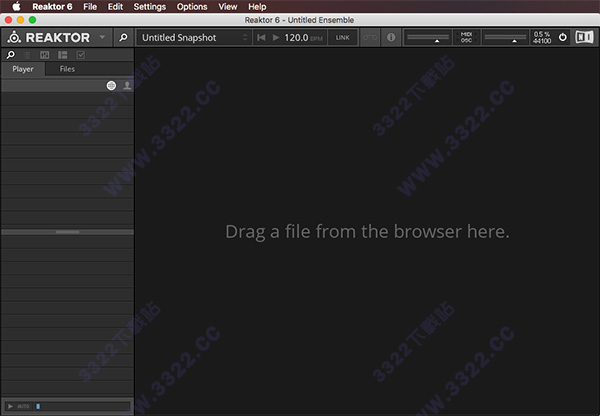The image size is (600, 416).
Task: Toggle the AUTO preview button
Action: coord(23,406)
